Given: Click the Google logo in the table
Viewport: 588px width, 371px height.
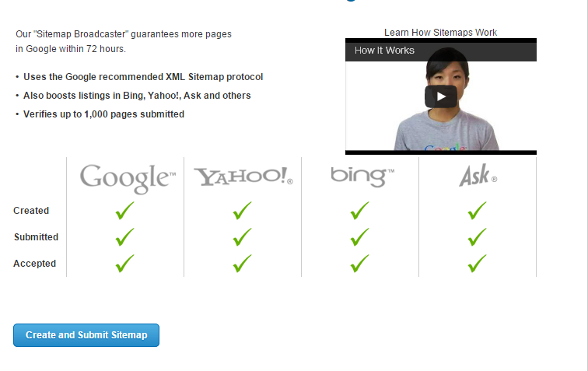Looking at the screenshot, I should coord(128,179).
